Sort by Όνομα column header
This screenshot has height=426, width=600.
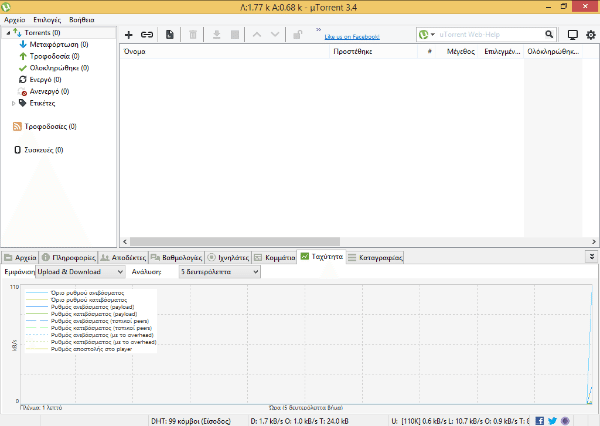point(225,52)
